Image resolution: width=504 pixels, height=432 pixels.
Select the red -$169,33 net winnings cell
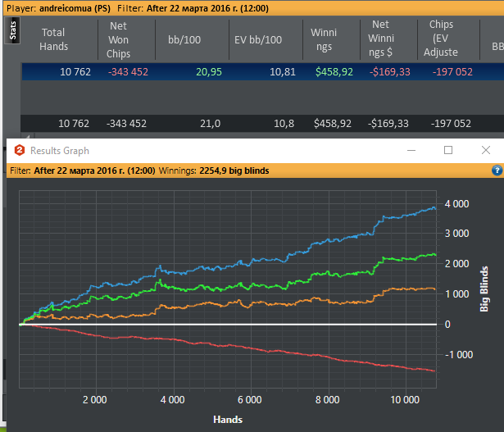point(389,71)
